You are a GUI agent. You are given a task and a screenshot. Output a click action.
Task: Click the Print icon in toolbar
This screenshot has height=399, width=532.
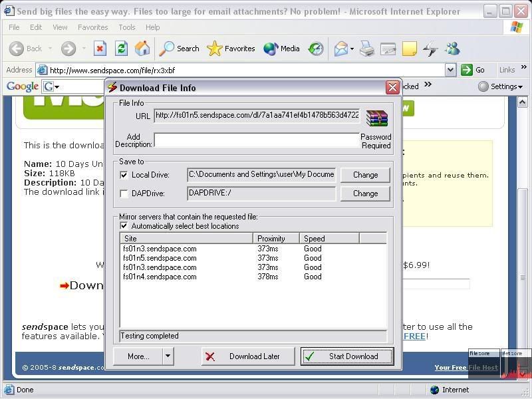(x=367, y=49)
